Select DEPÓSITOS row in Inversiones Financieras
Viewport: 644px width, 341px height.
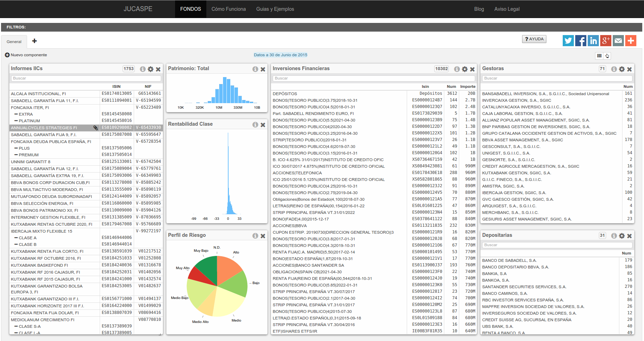click(374, 93)
